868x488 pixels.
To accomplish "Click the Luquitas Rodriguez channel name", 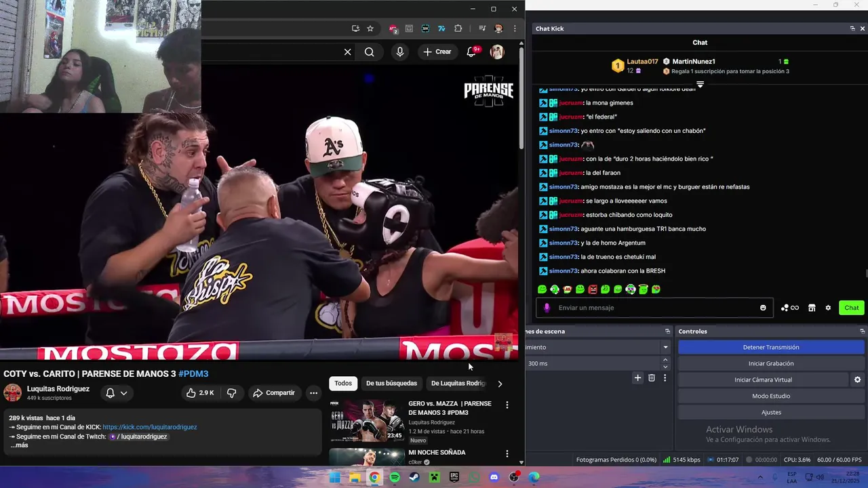I will point(58,389).
